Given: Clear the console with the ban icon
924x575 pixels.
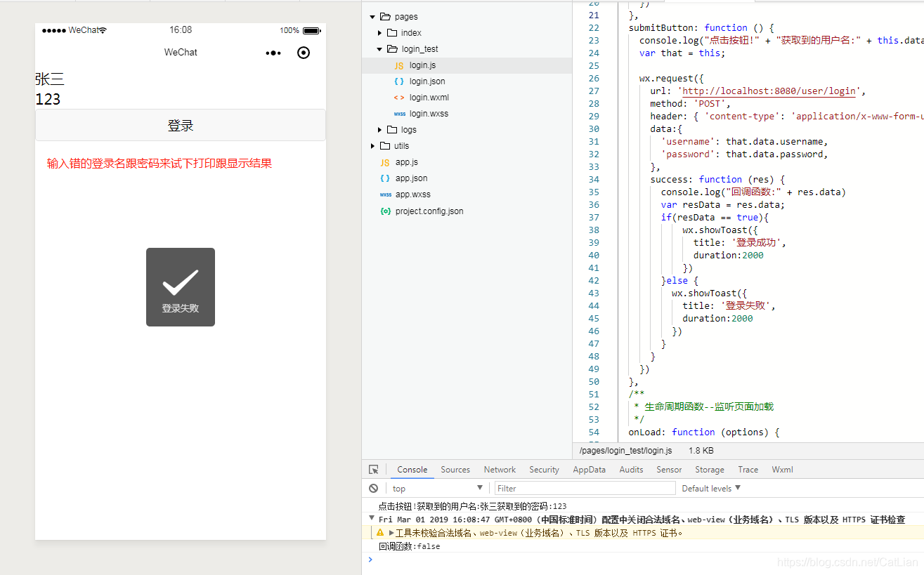Looking at the screenshot, I should tap(374, 488).
